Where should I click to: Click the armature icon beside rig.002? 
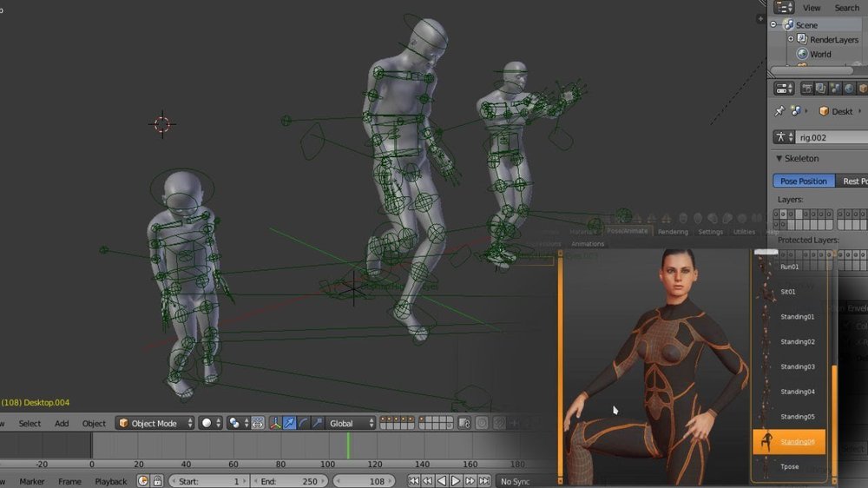click(x=780, y=137)
